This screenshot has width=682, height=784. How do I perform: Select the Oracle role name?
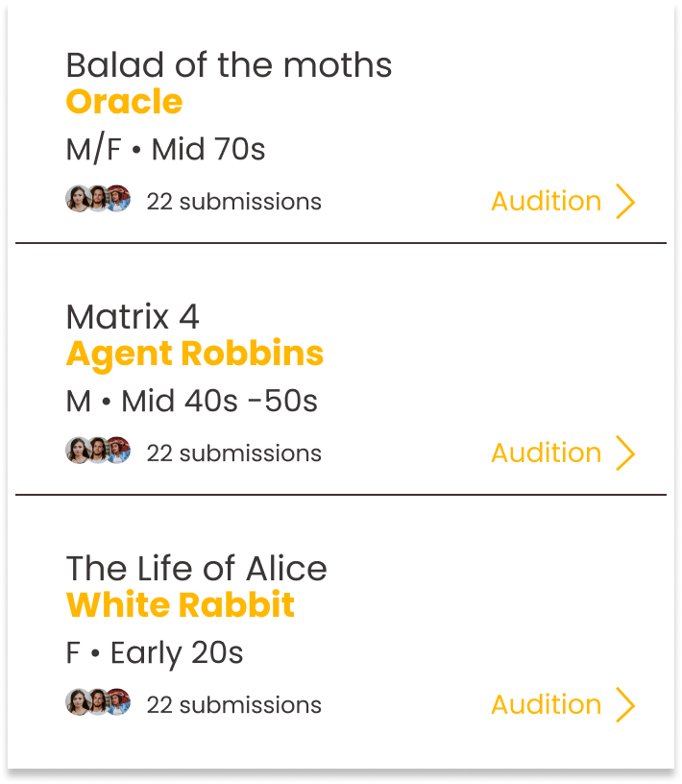(x=124, y=102)
